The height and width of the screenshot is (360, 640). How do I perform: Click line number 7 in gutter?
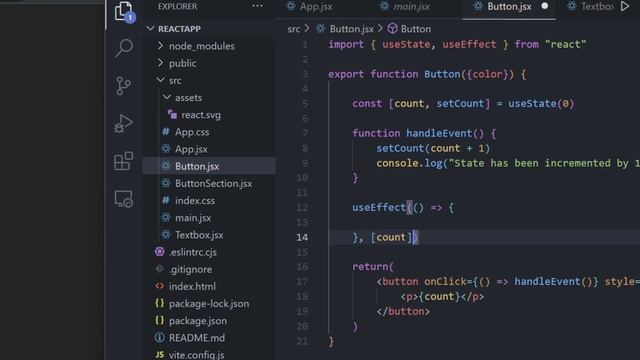point(305,133)
